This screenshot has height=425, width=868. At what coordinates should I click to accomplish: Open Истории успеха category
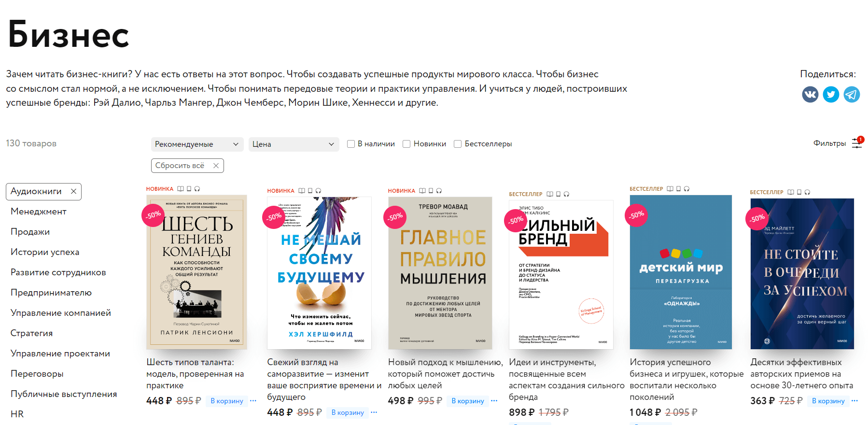pos(45,252)
